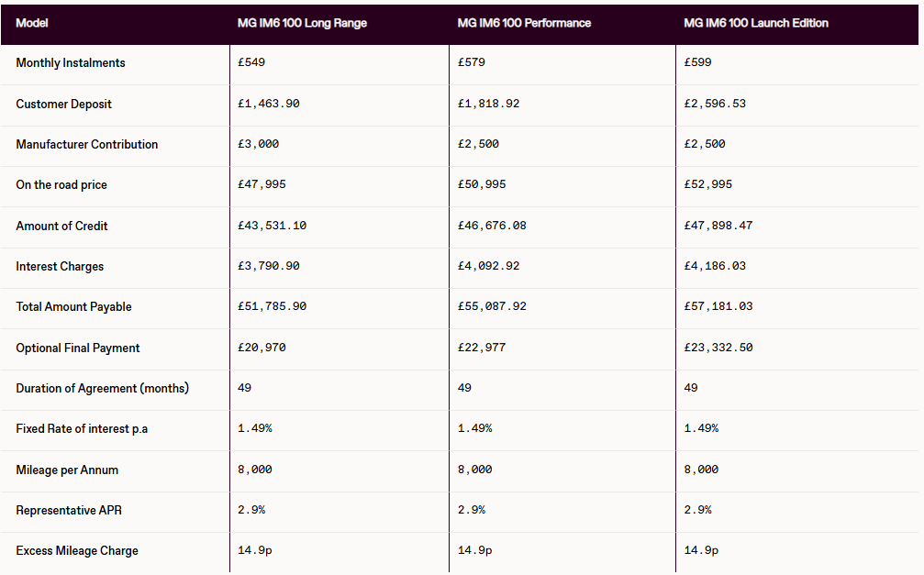The image size is (924, 575).
Task: Click the Duration of Agreement (months) label
Action: [102, 389]
